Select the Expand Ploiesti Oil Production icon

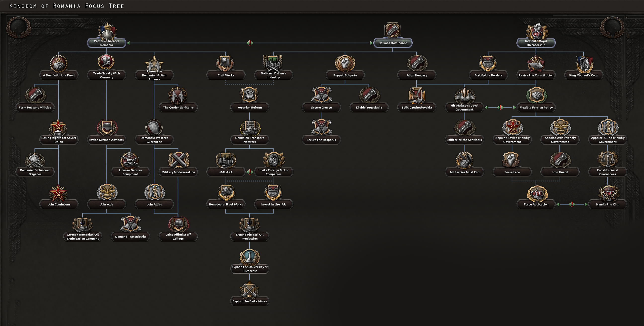[x=250, y=225]
